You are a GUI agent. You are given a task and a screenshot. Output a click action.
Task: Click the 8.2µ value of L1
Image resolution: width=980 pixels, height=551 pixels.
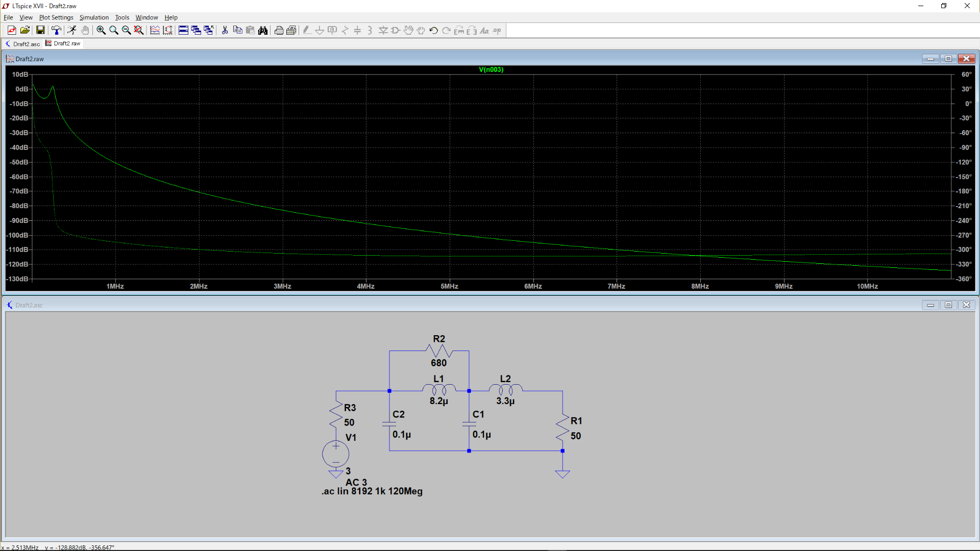[x=439, y=401]
